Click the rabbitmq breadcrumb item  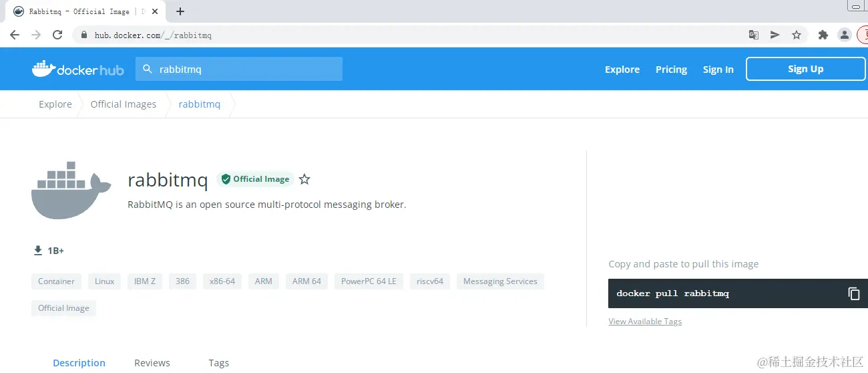pos(200,104)
